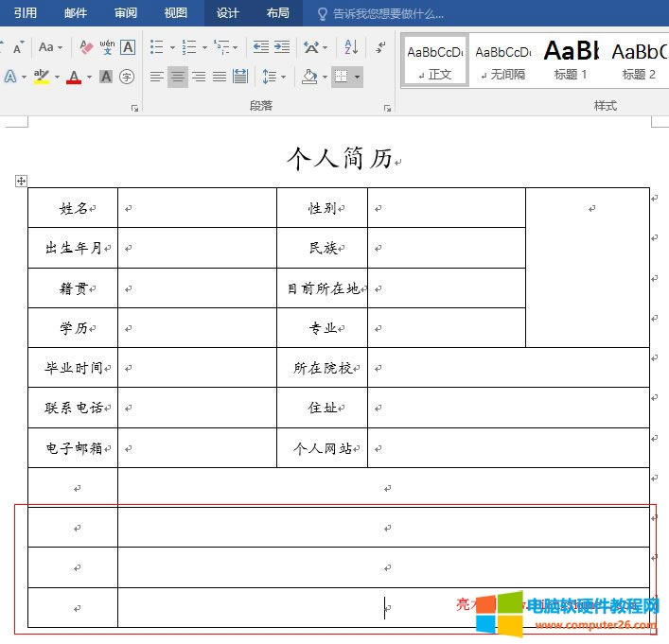This screenshot has width=669, height=644.
Task: Open the borders dropdown arrow
Action: coord(357,77)
